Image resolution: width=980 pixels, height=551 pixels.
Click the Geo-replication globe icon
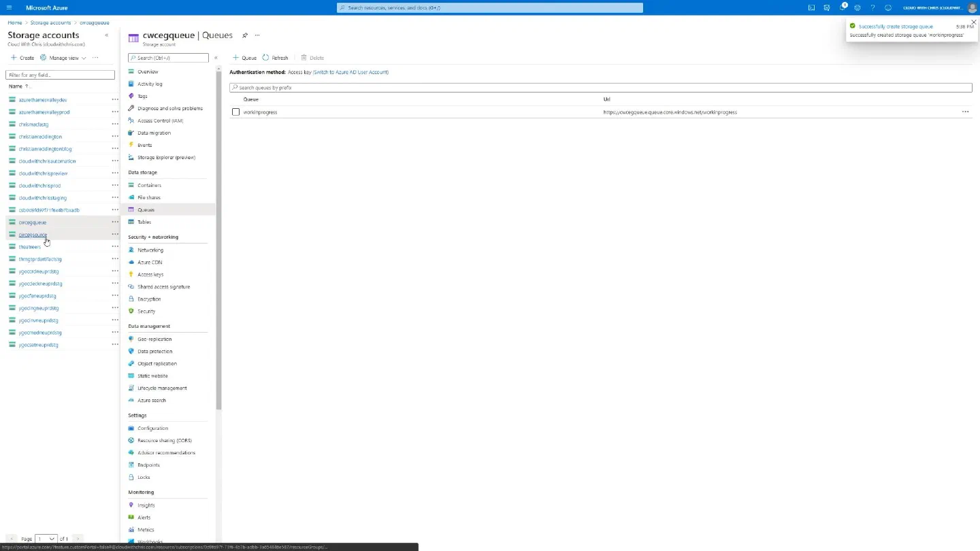(x=131, y=339)
